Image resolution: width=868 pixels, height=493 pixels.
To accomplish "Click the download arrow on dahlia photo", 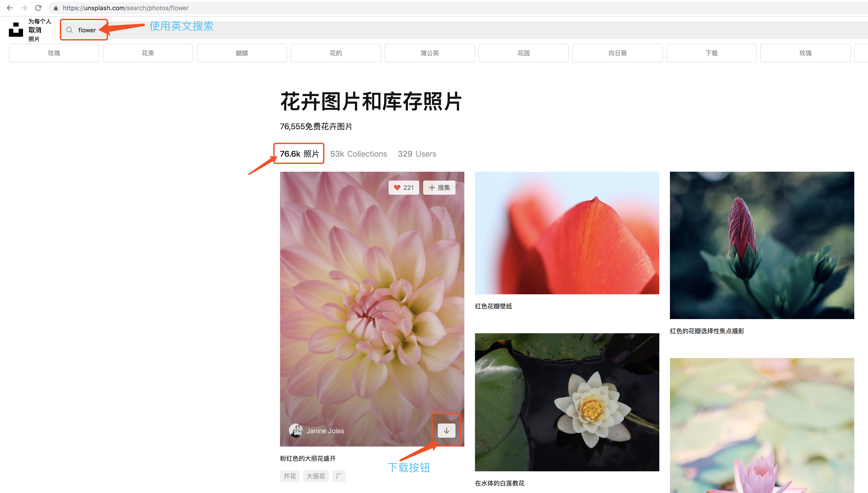I will click(x=446, y=430).
